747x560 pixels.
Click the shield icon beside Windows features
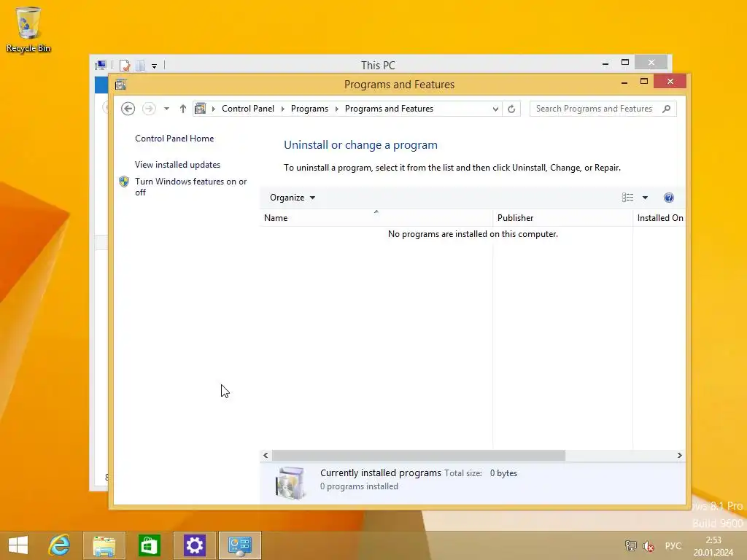pos(124,182)
